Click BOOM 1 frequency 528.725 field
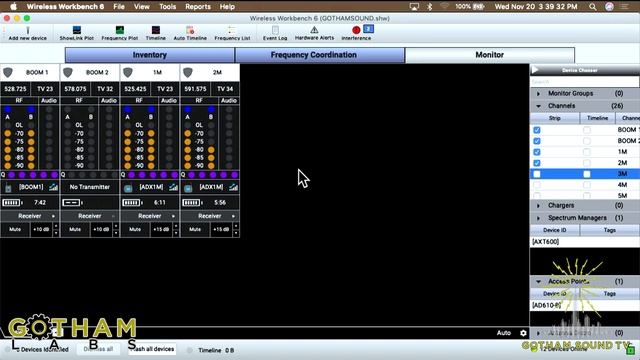This screenshot has height=360, width=640. [16, 89]
